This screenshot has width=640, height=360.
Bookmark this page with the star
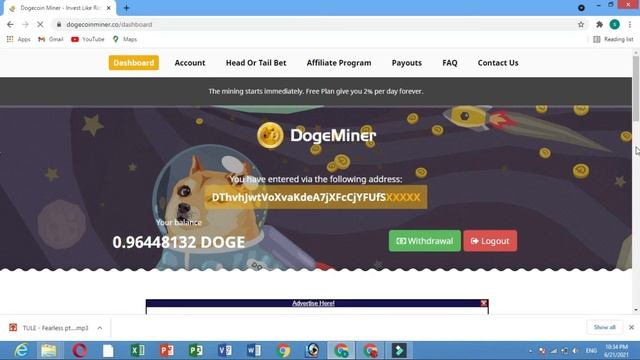coord(581,24)
